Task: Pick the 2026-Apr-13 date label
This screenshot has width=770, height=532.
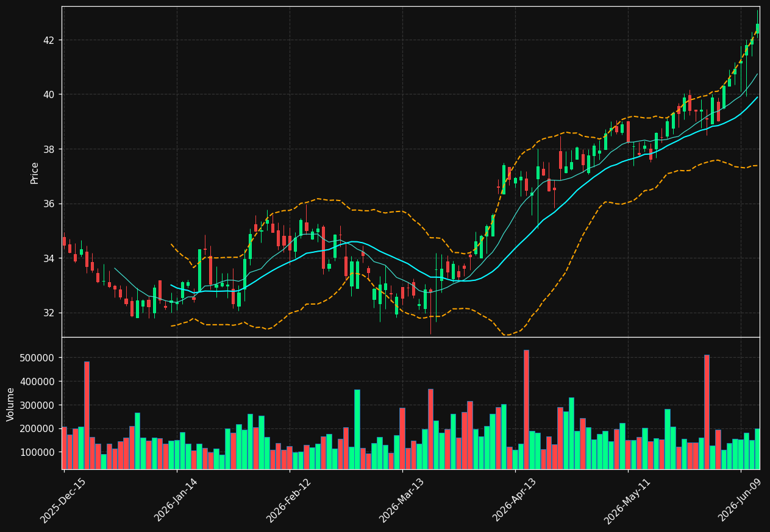Action: click(x=514, y=500)
